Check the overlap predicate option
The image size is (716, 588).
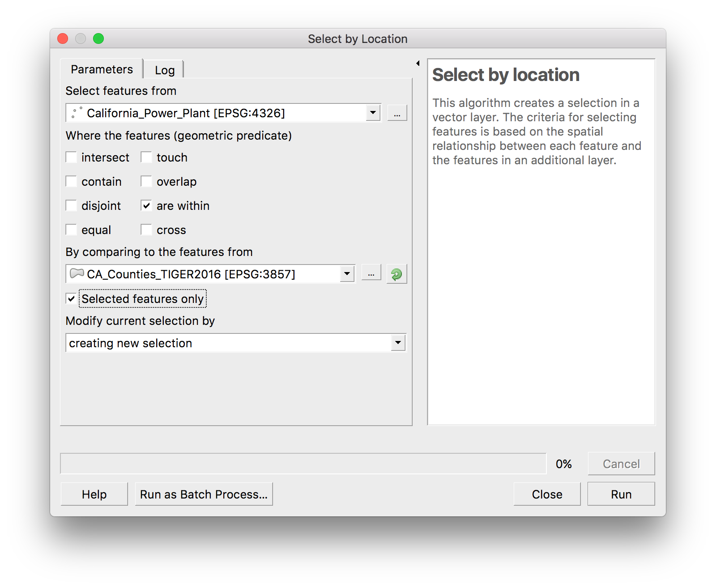point(146,181)
